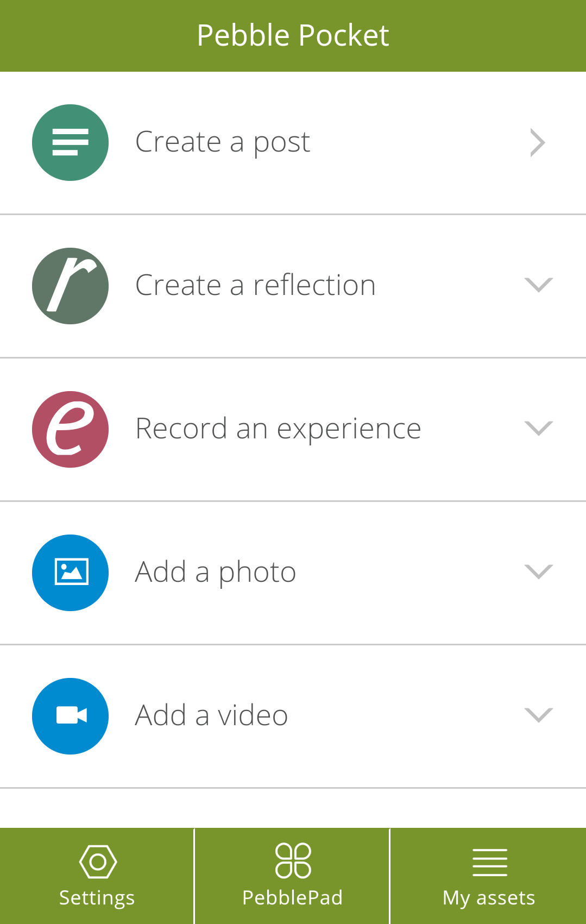This screenshot has height=924, width=586.
Task: Switch to the Settings tab label
Action: (97, 898)
